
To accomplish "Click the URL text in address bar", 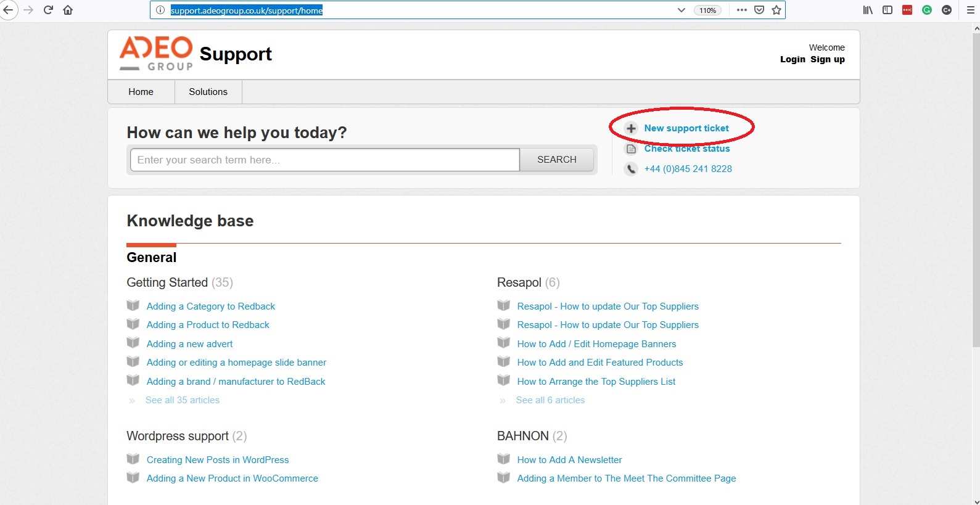I will 247,10.
